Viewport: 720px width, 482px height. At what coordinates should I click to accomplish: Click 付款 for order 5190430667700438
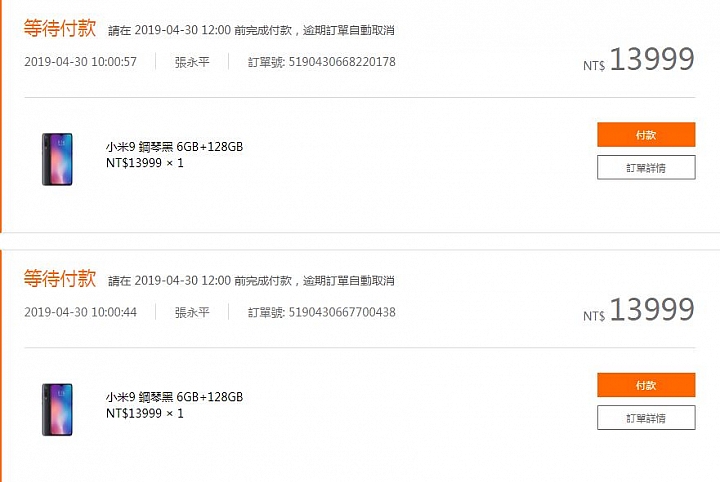(646, 385)
